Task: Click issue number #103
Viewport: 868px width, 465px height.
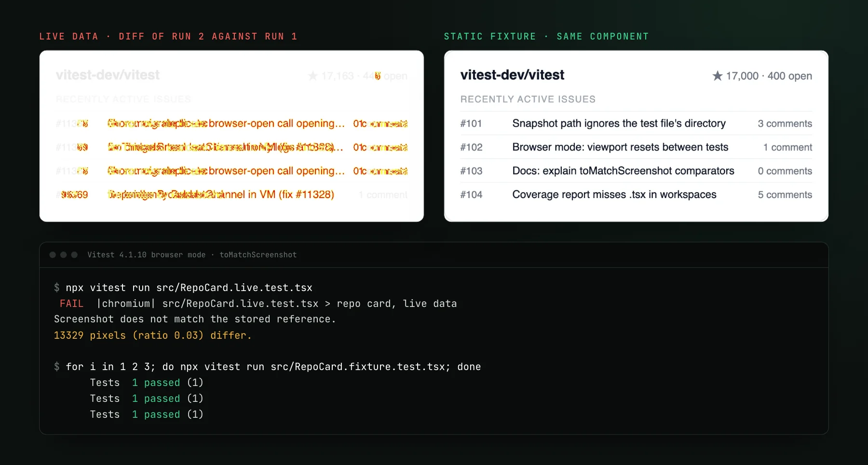Action: pos(471,171)
